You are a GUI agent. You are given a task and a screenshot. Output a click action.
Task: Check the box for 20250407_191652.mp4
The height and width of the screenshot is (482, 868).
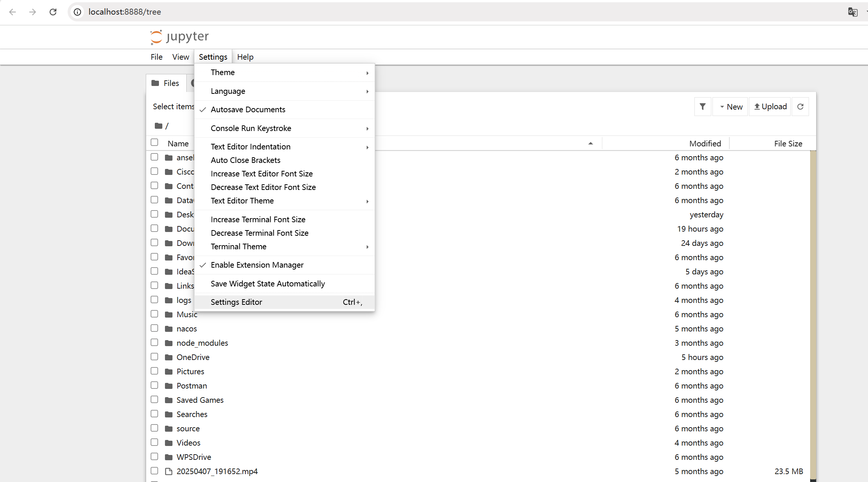tap(154, 471)
